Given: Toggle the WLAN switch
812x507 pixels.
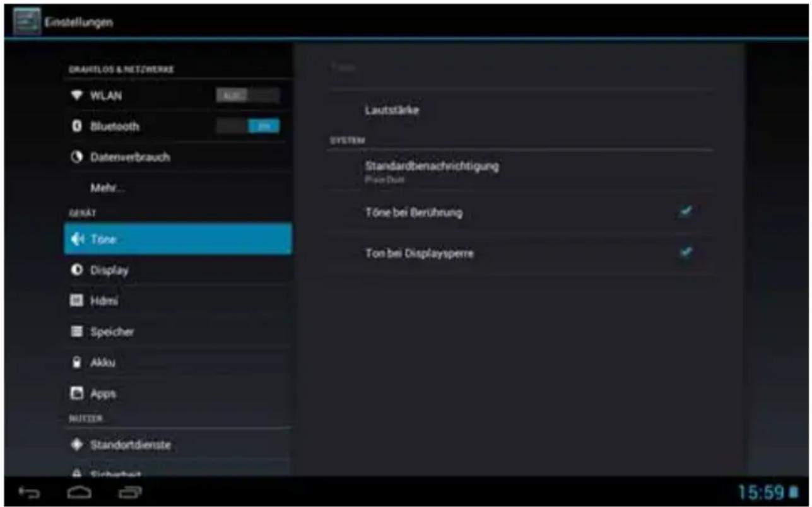Looking at the screenshot, I should [247, 95].
